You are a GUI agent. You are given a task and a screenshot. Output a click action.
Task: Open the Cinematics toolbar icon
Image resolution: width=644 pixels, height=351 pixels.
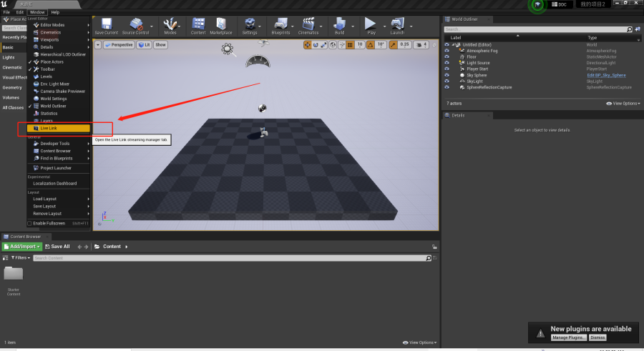pos(308,26)
